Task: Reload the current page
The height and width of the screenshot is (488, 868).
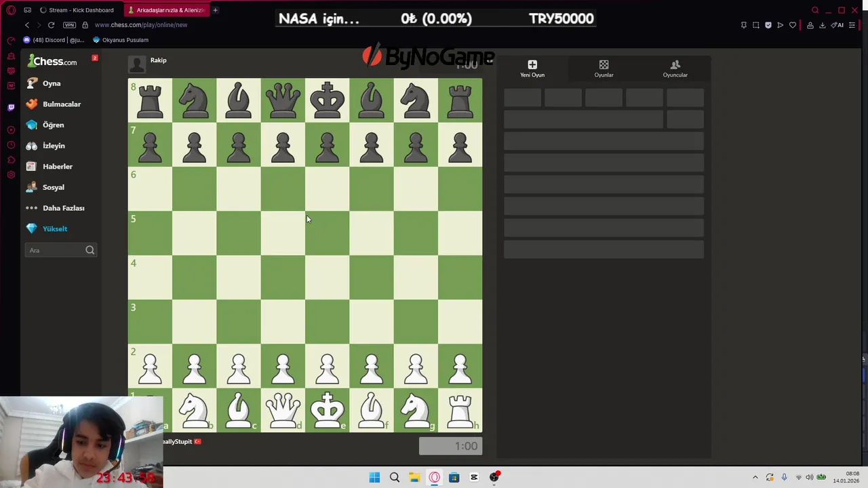Action: click(51, 25)
